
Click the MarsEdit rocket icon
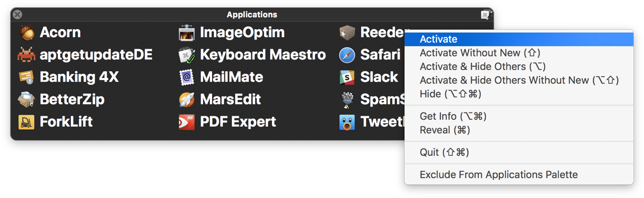tap(187, 99)
